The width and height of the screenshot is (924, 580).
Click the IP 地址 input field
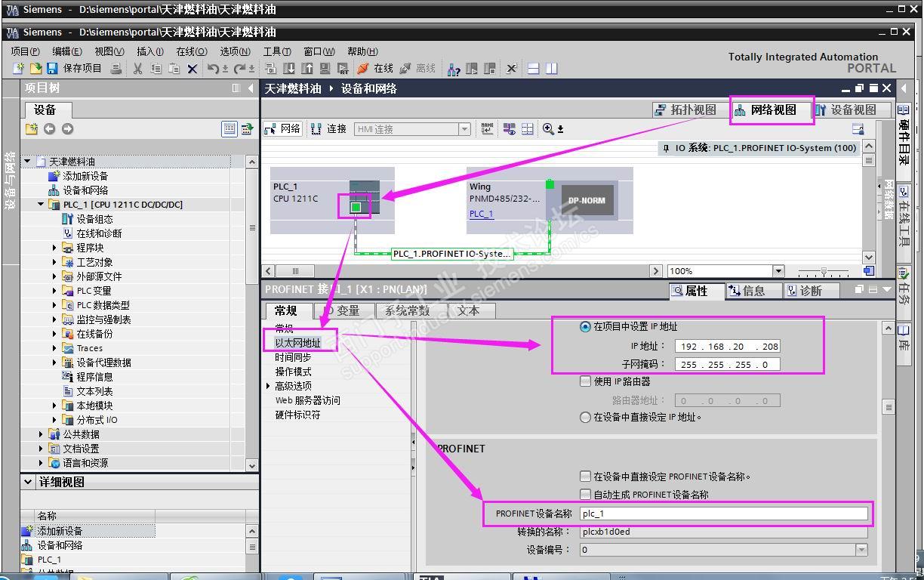coord(727,347)
